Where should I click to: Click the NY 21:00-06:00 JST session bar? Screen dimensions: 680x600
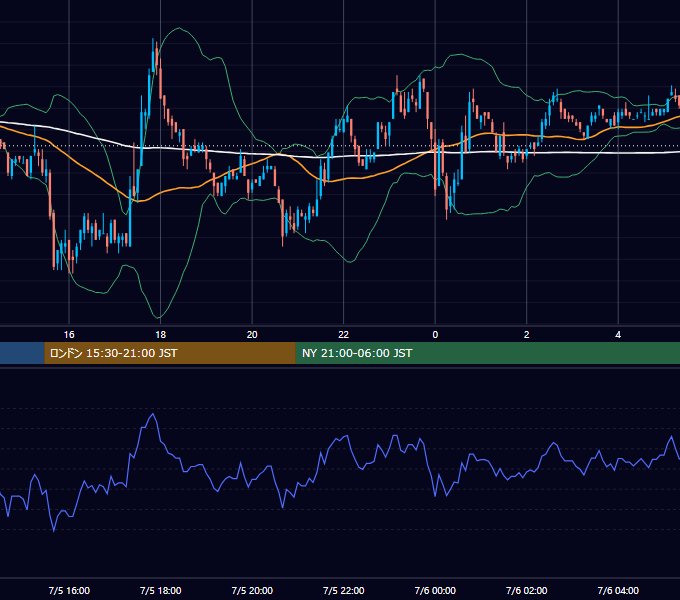488,353
